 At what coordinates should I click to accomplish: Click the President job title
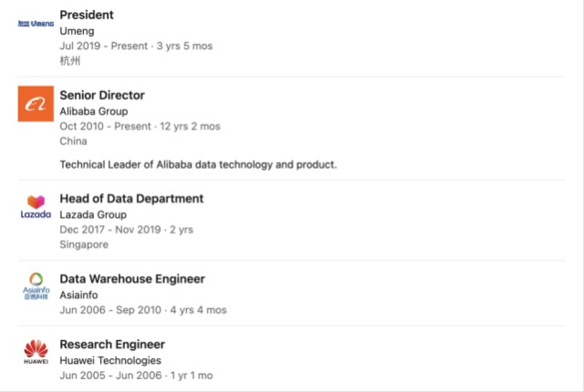pos(87,15)
